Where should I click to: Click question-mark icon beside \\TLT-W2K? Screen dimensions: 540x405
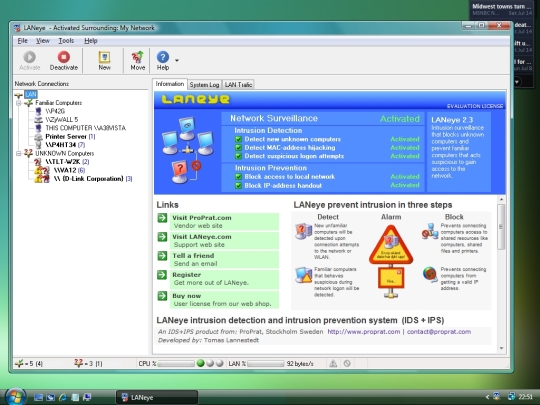[x=38, y=162]
